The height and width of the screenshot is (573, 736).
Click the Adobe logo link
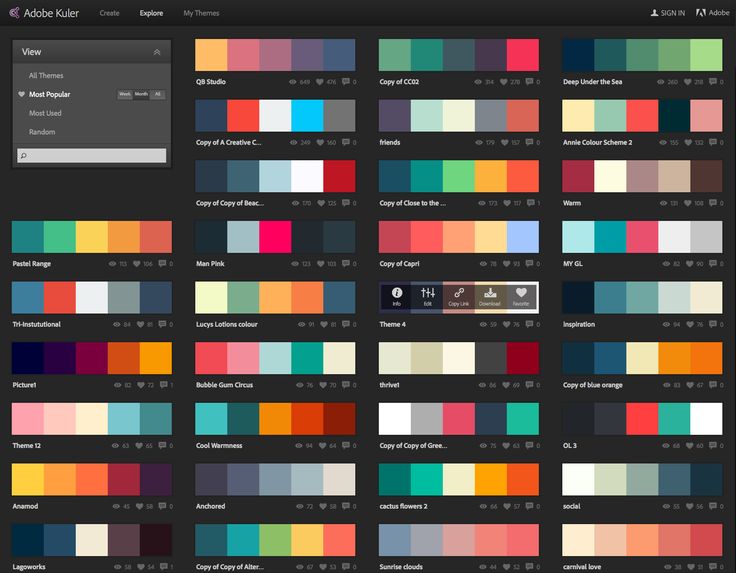tap(713, 13)
